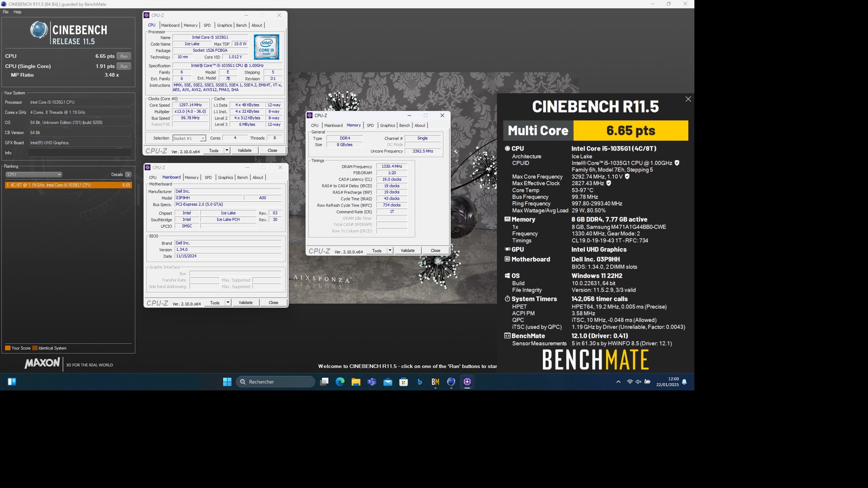
Task: Open Memory tab in top CPU-Z window
Action: 191,25
